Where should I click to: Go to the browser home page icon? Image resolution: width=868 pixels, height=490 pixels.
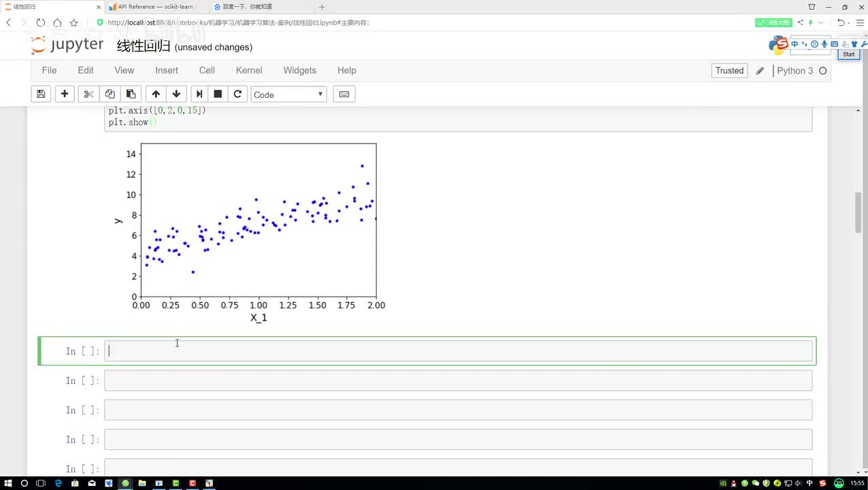(57, 22)
